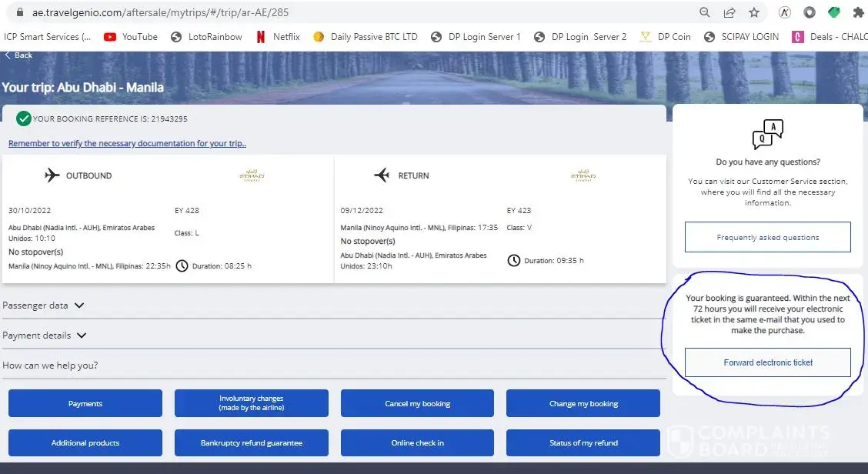Image resolution: width=868 pixels, height=474 pixels.
Task: Open Online check in
Action: click(417, 442)
